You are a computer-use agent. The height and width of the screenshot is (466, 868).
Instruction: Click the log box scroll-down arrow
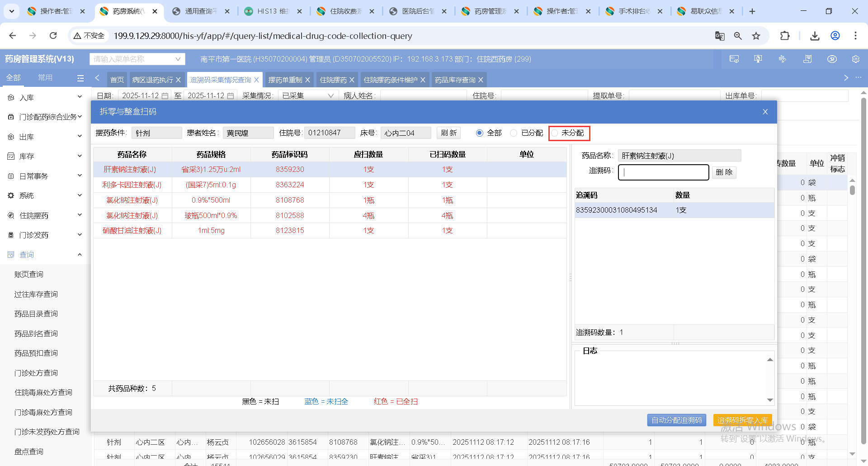tap(770, 400)
